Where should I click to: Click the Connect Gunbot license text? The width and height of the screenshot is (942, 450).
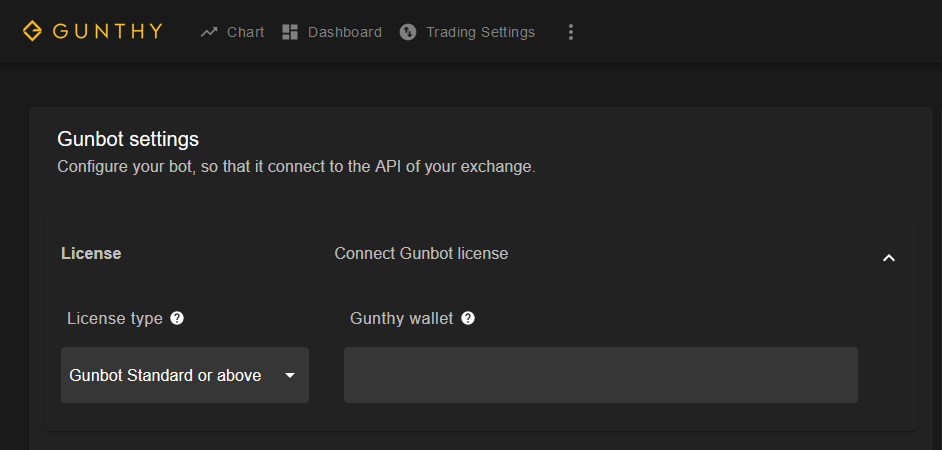(421, 254)
